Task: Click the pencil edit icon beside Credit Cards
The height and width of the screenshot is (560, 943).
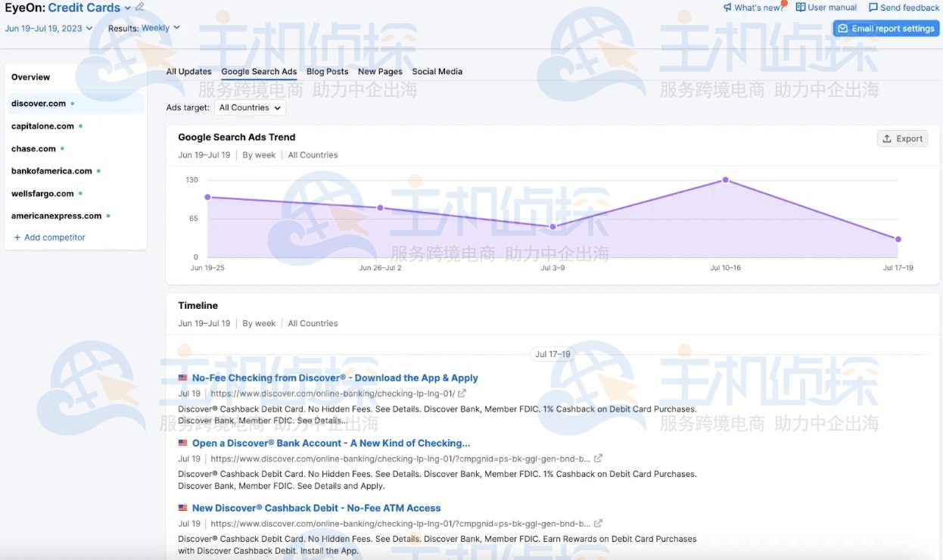Action: [140, 7]
